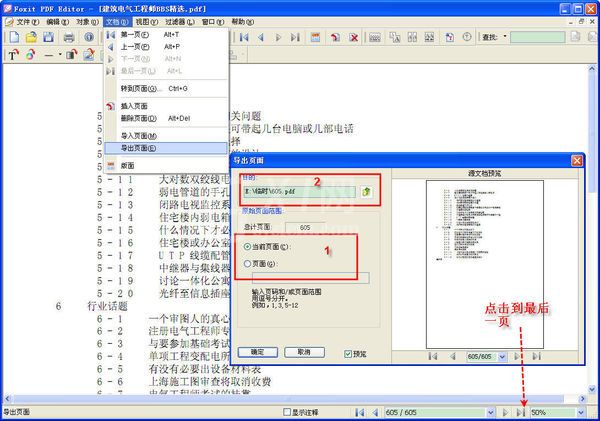Screen dimensions: 600x421
Task: Choose 导出页面 menu entry
Action: (x=166, y=148)
